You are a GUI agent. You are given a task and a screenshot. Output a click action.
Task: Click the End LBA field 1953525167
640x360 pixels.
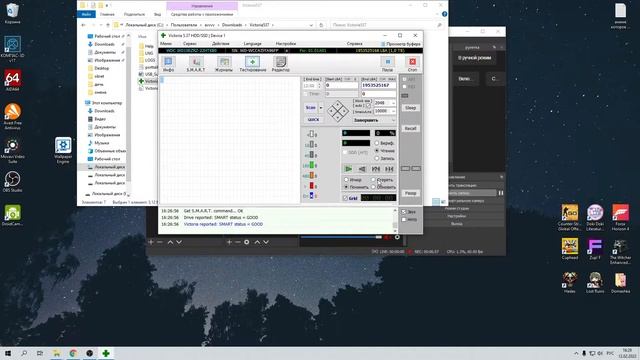tap(378, 85)
